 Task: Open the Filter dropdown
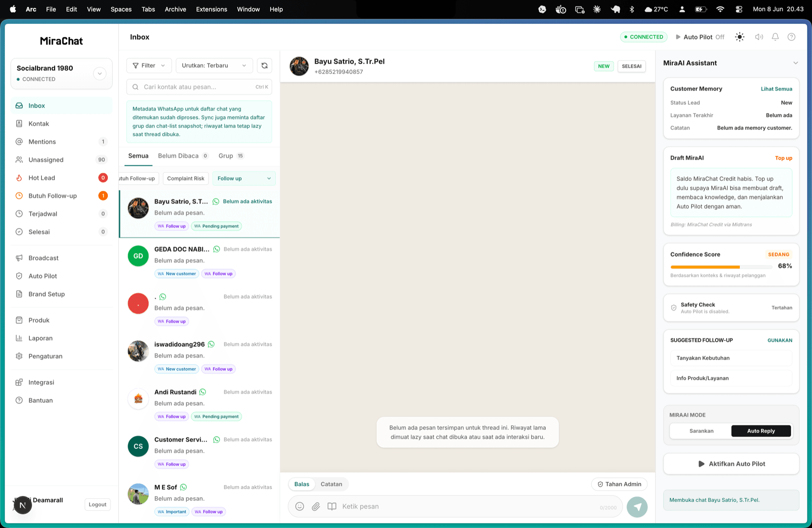(x=149, y=65)
